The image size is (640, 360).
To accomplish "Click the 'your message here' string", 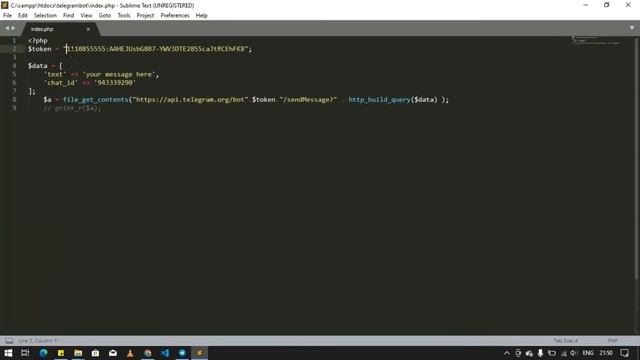I will coord(119,74).
